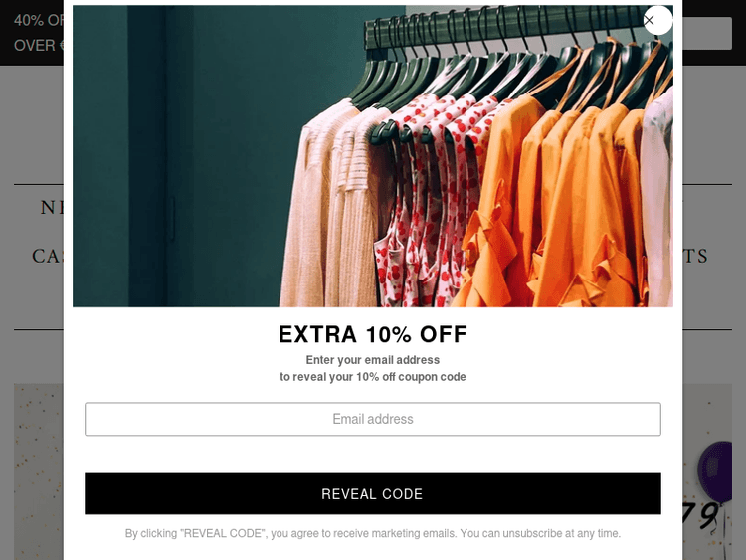Focus the Email address input field
The image size is (746, 560).
pos(373,419)
